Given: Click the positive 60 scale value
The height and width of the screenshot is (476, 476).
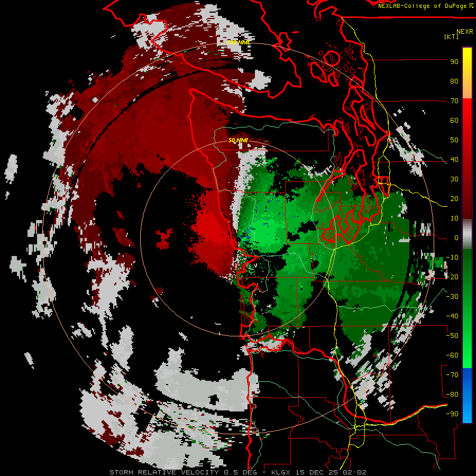Looking at the screenshot, I should (454, 120).
